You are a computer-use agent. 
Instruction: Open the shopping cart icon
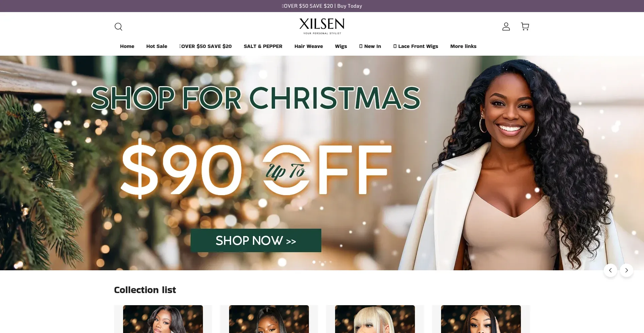(525, 26)
